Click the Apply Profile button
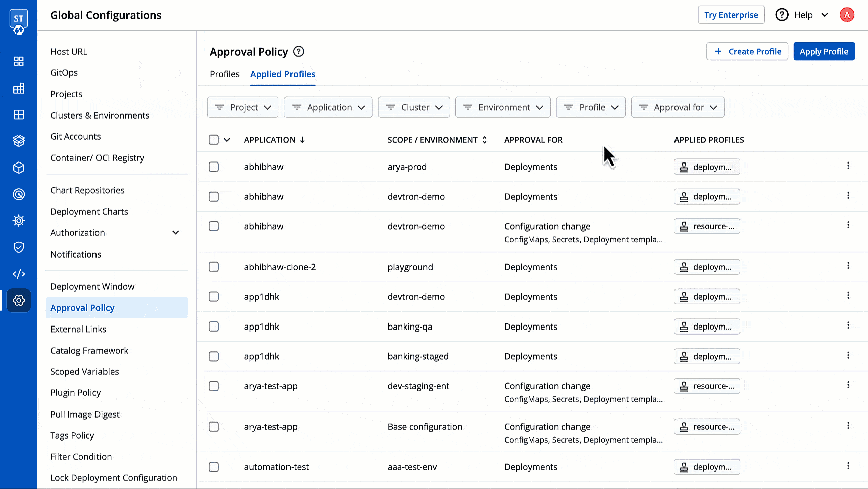Viewport: 868px width, 489px height. (x=824, y=51)
